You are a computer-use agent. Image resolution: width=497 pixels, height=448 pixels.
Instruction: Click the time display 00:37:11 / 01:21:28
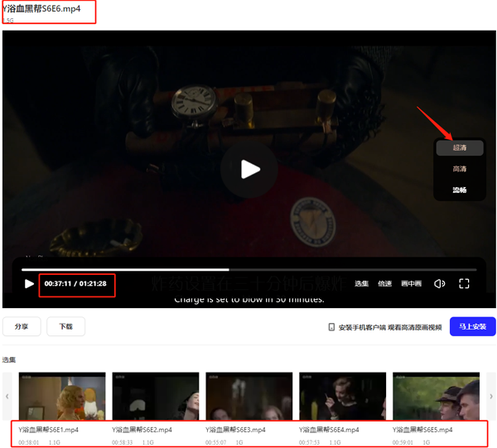tap(75, 283)
